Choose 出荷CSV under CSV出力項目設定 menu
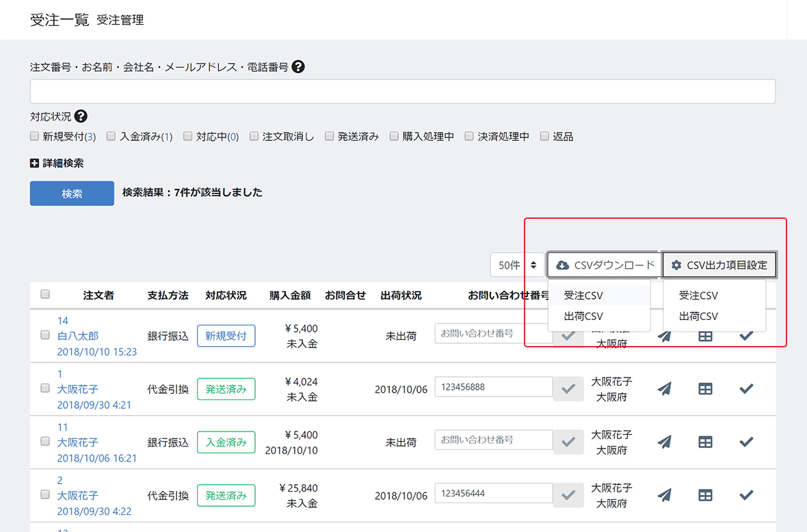 [698, 316]
